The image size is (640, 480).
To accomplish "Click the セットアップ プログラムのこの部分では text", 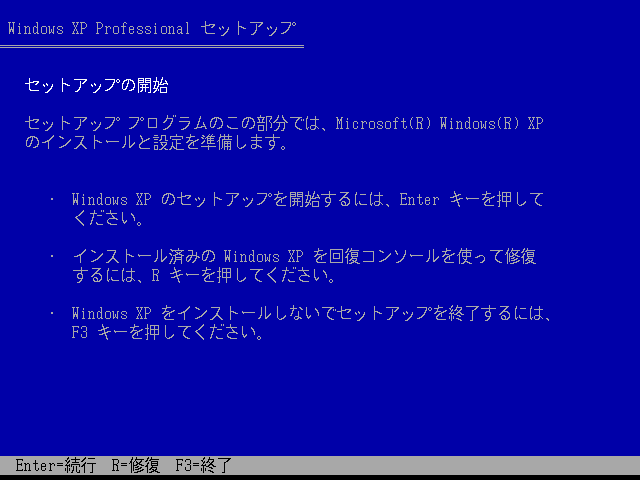I will (x=176, y=123).
